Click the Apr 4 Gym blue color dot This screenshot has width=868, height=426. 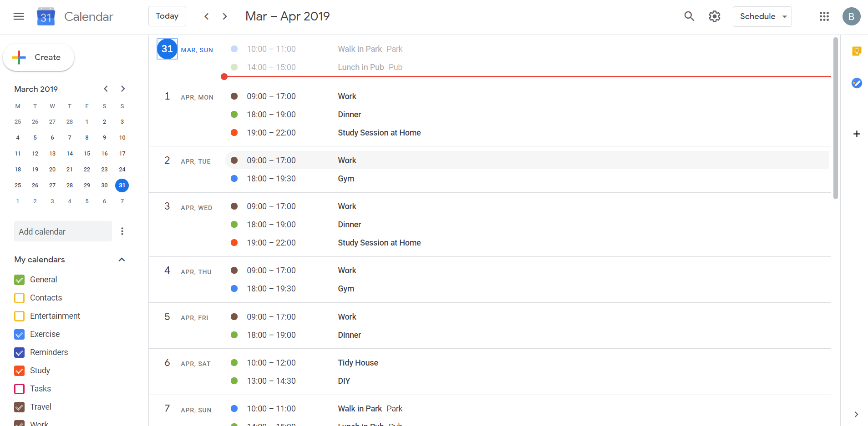(x=234, y=289)
